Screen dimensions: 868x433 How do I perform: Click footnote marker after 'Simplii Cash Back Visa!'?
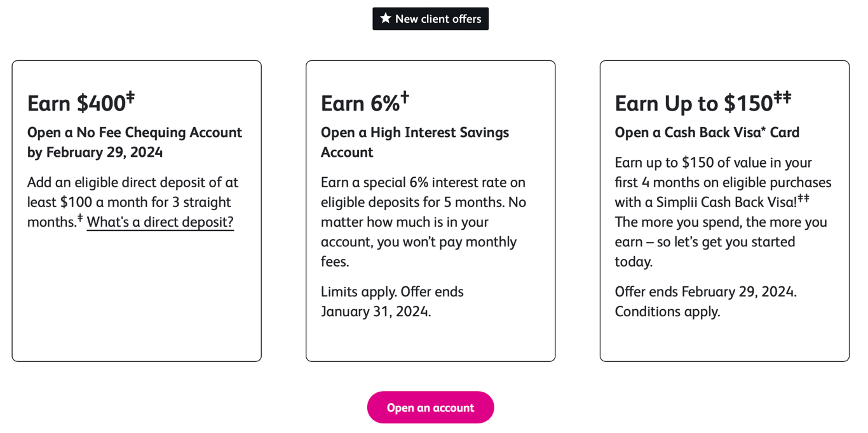[x=803, y=198]
